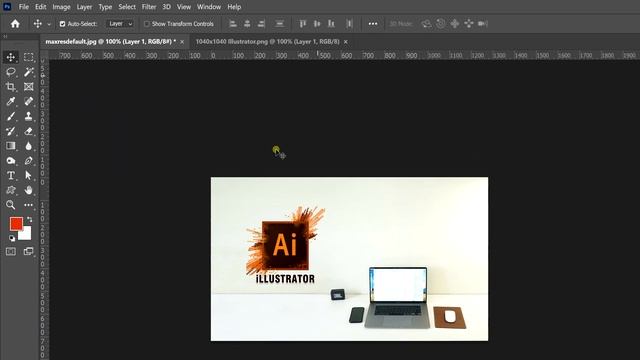
Task: Select the Clone Stamp tool
Action: [x=28, y=116]
